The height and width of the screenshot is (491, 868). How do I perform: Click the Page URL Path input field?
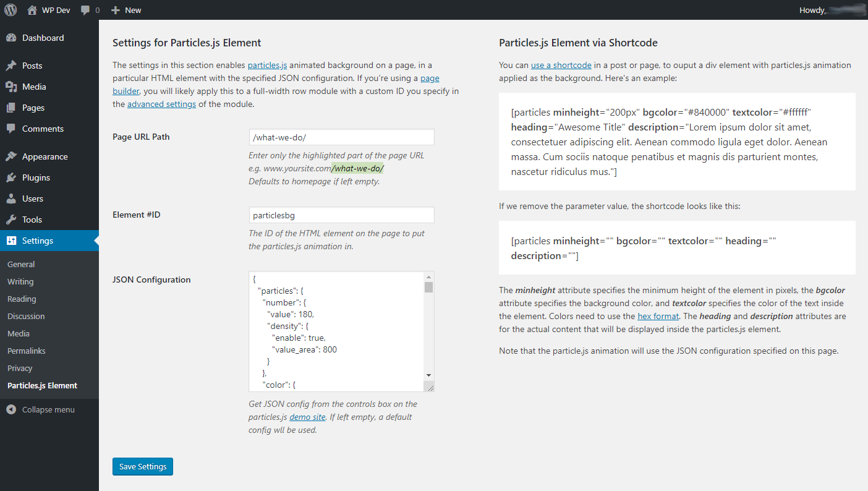(341, 137)
